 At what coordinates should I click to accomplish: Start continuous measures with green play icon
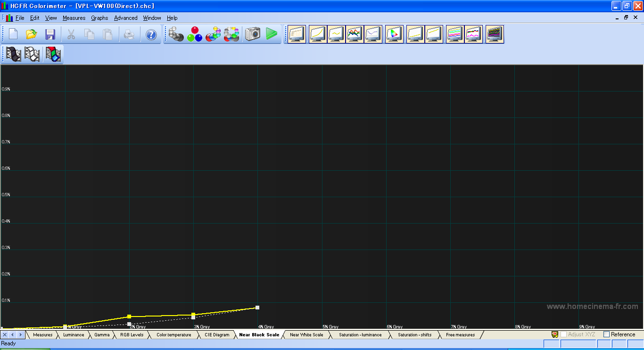click(271, 34)
